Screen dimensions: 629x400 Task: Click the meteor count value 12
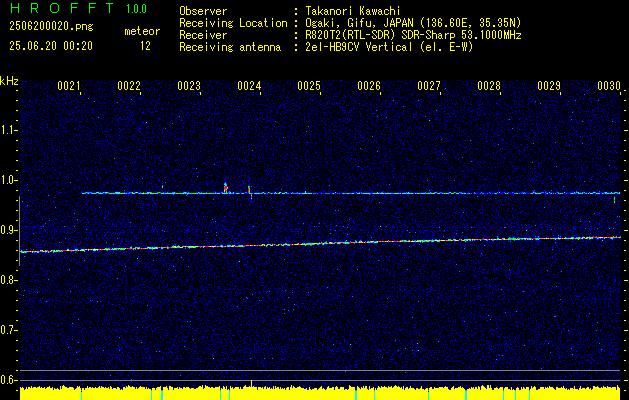(x=145, y=46)
